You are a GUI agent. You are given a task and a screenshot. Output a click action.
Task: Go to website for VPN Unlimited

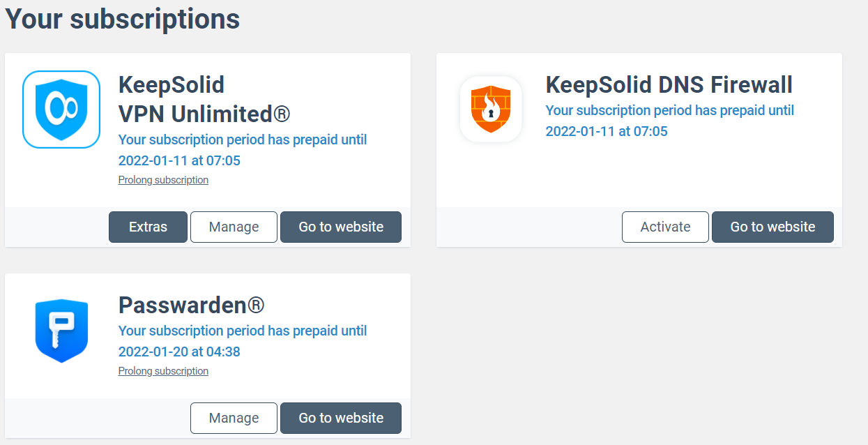341,227
